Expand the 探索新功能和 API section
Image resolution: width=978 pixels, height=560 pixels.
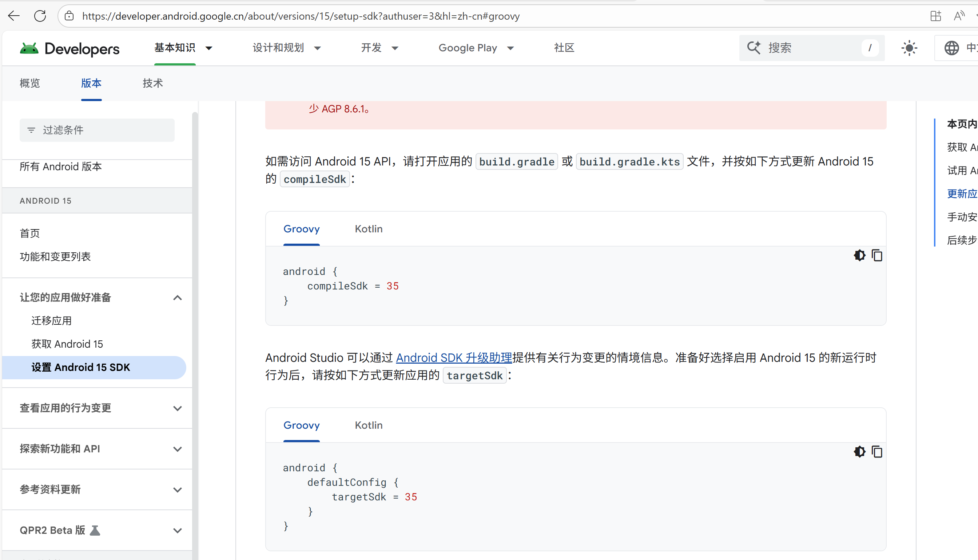177,449
